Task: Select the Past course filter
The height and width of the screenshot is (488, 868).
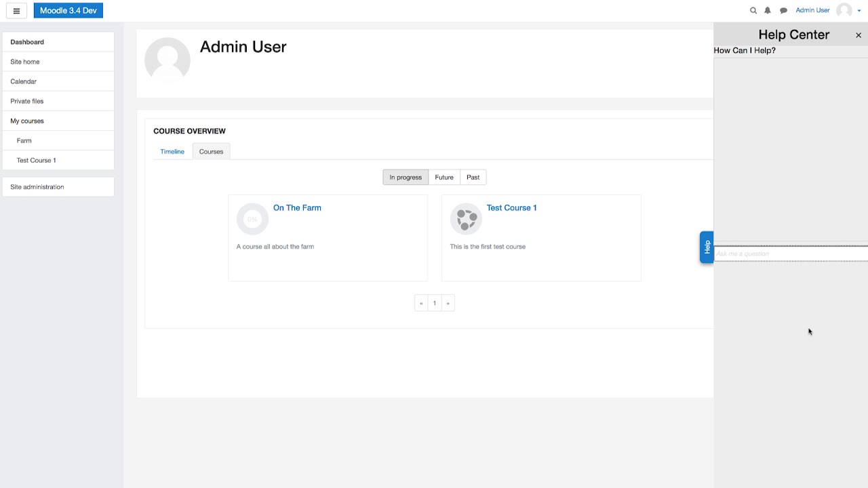Action: (473, 177)
